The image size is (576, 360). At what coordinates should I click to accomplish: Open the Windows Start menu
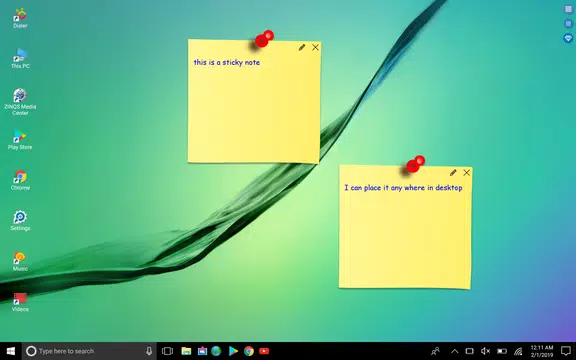[11, 351]
